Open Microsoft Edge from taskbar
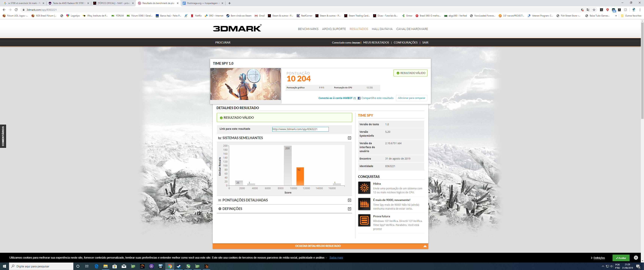The width and height of the screenshot is (644, 270). click(x=96, y=266)
